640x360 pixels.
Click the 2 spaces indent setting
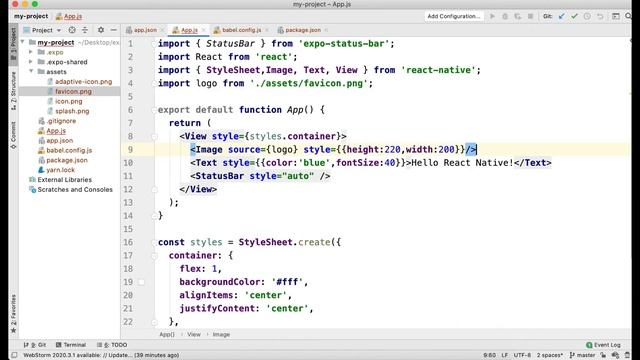pyautogui.click(x=550, y=355)
